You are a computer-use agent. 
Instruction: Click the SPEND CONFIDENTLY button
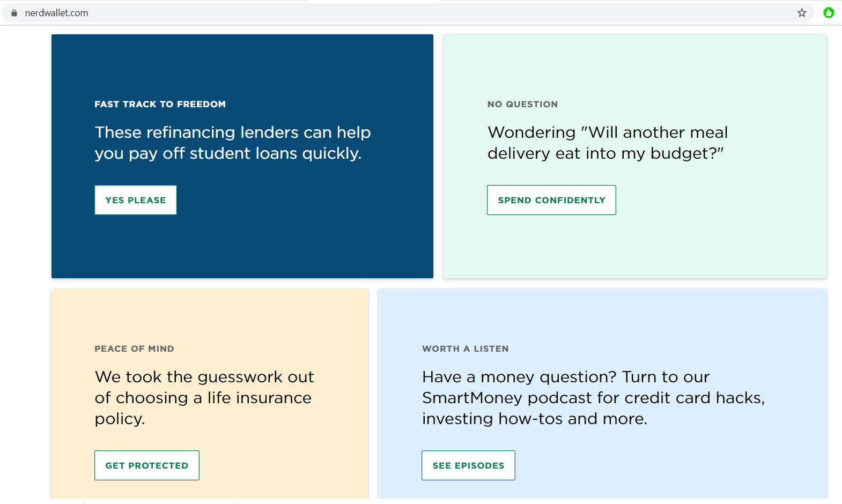coord(551,200)
